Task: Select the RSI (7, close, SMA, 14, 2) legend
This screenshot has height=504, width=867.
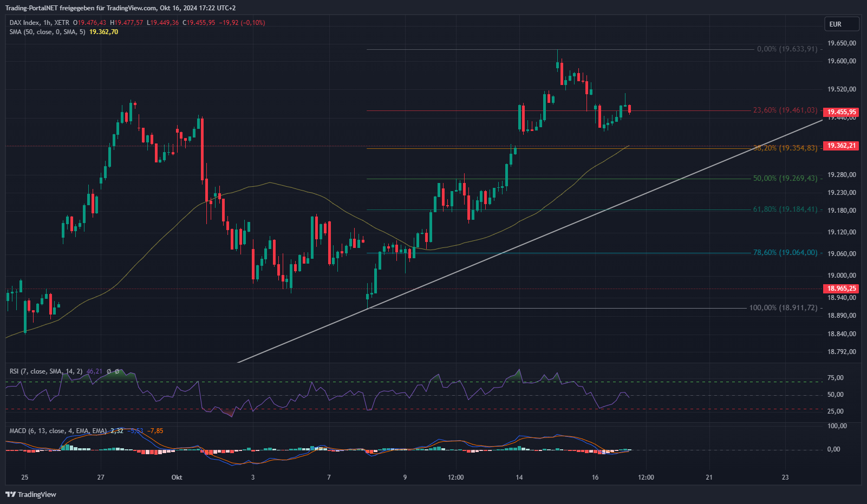Action: 46,371
